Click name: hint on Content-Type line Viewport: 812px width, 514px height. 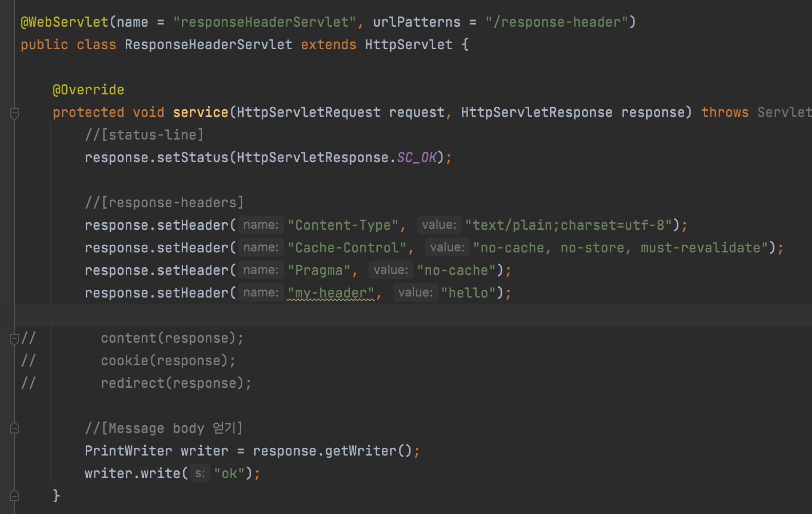261,225
